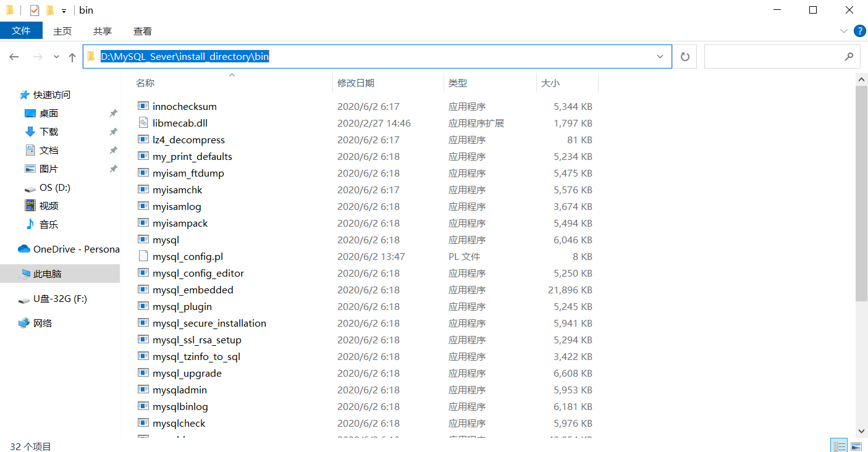Screen dimensions: 868x452
Task: Click scrollbar up arrow
Action: tap(862, 78)
